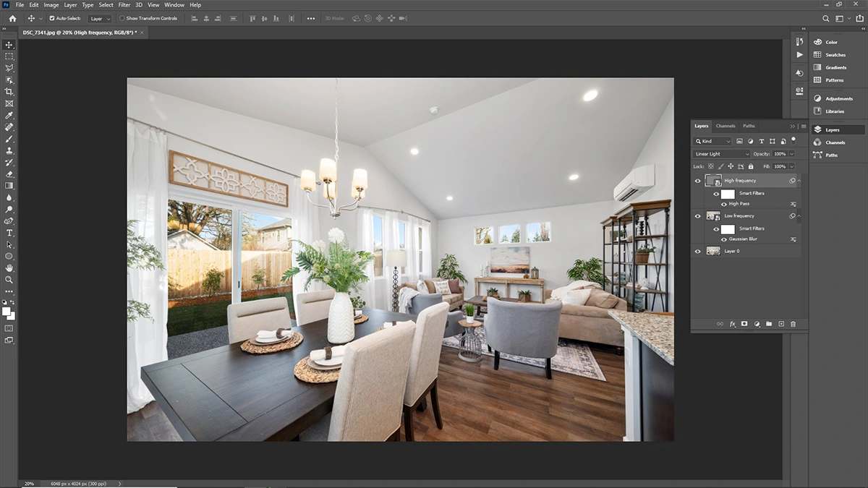This screenshot has height=488, width=868.
Task: Open the Adjustments panel button
Action: click(x=836, y=98)
